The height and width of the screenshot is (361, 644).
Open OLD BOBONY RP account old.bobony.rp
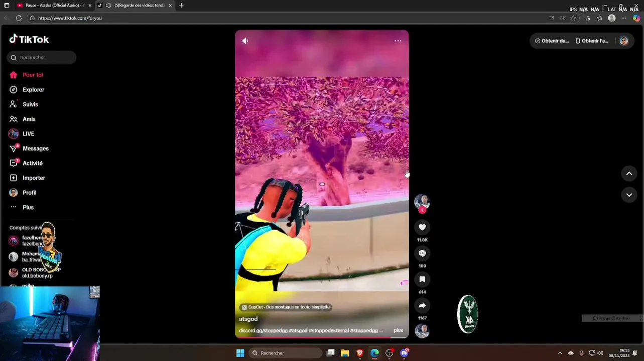click(34, 273)
